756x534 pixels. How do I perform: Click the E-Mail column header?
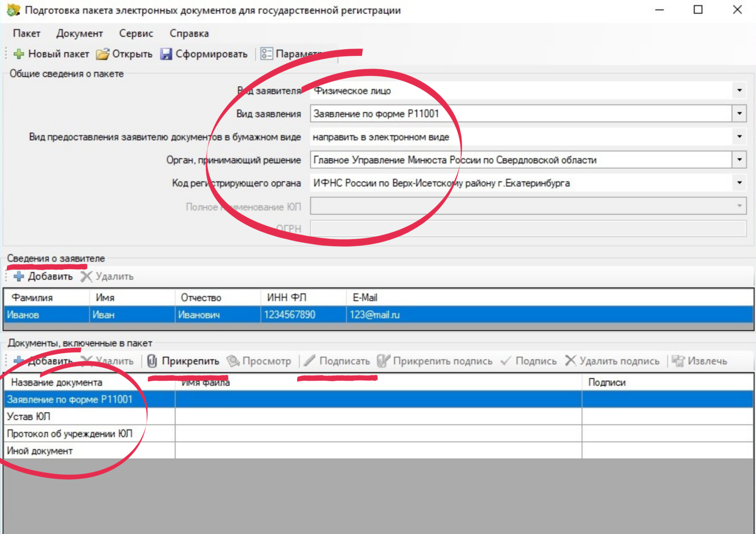coord(550,297)
